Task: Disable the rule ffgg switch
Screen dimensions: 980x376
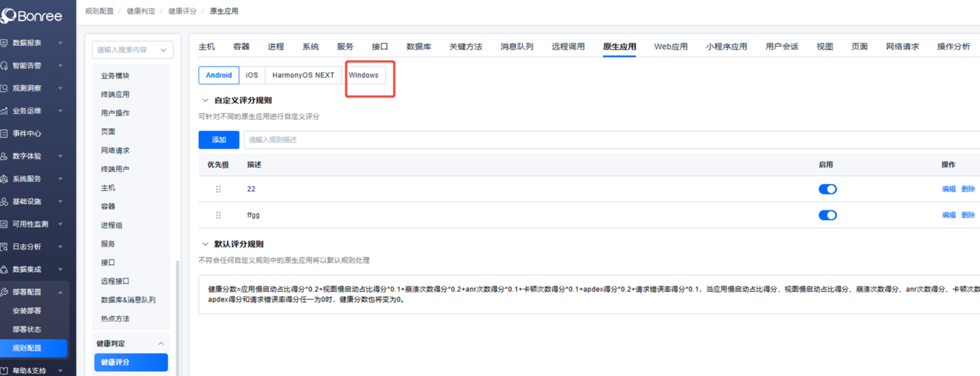Action: [x=827, y=215]
